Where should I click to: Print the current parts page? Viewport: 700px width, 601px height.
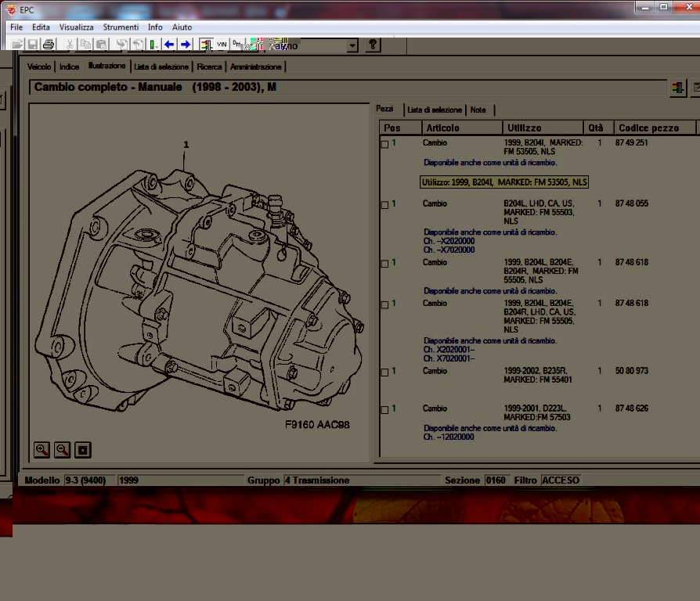[49, 44]
